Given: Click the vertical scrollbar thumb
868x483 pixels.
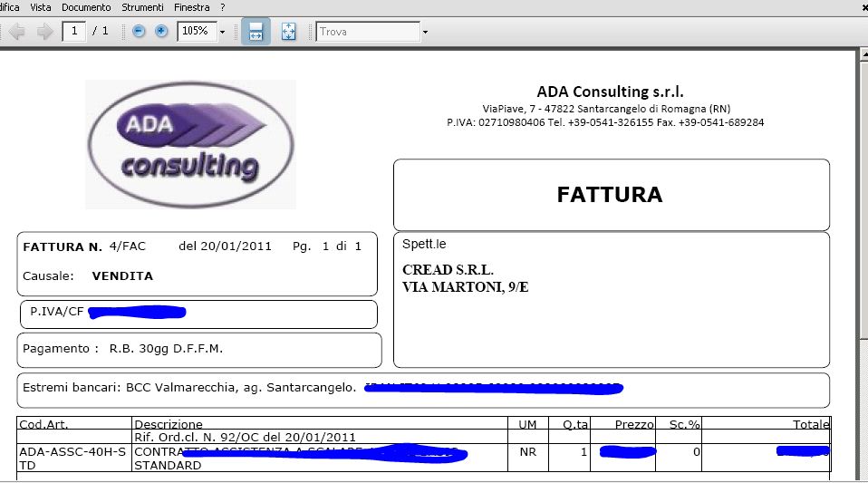Looking at the screenshot, I should pos(863,199).
